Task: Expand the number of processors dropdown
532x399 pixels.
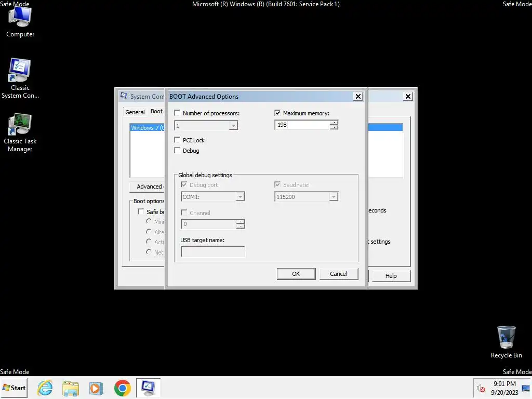Action: pyautogui.click(x=233, y=126)
